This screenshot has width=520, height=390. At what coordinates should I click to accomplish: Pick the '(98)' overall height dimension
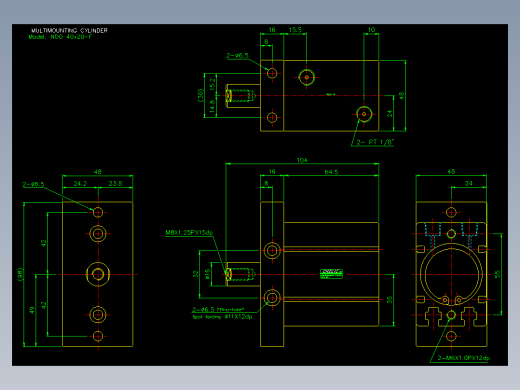point(20,274)
